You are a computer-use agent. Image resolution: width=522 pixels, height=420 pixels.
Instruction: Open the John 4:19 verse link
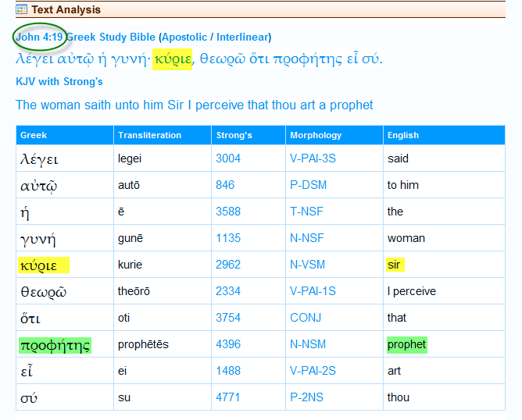39,37
